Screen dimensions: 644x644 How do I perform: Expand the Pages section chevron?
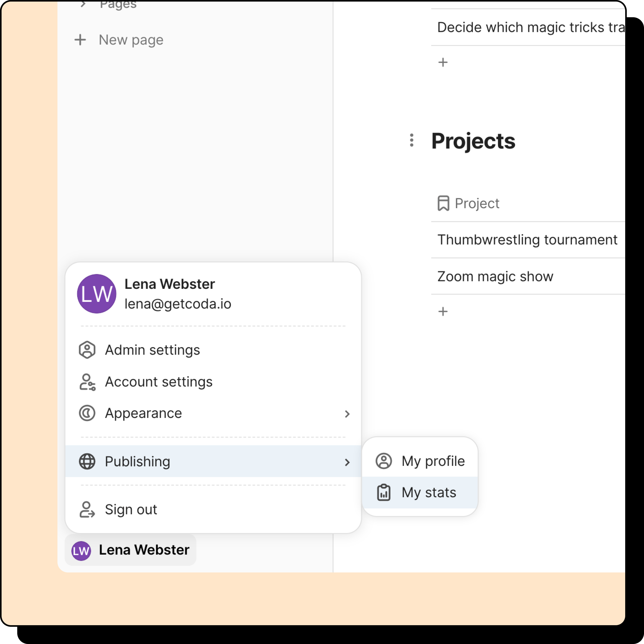coord(83,4)
